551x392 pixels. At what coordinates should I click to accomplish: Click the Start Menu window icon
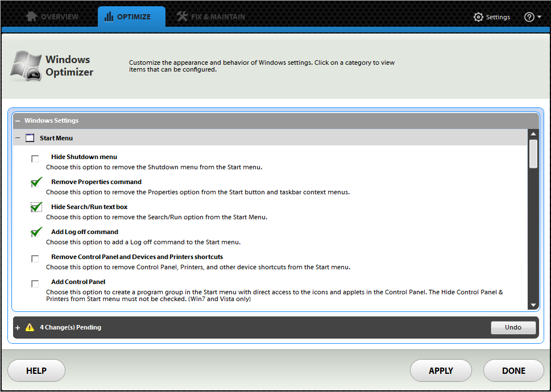click(x=30, y=138)
